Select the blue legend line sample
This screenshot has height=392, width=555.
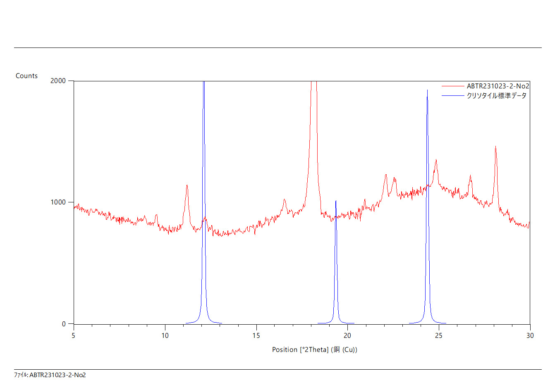pos(453,95)
